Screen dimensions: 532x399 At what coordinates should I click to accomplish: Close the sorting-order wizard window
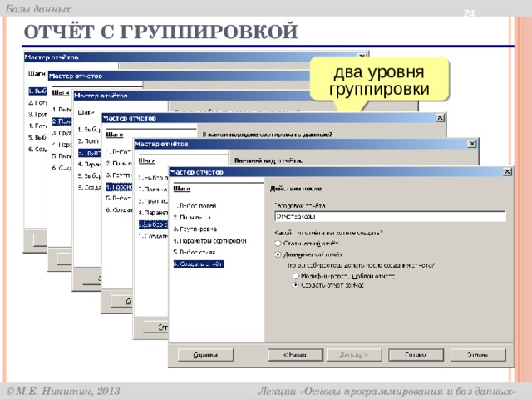(x=440, y=118)
